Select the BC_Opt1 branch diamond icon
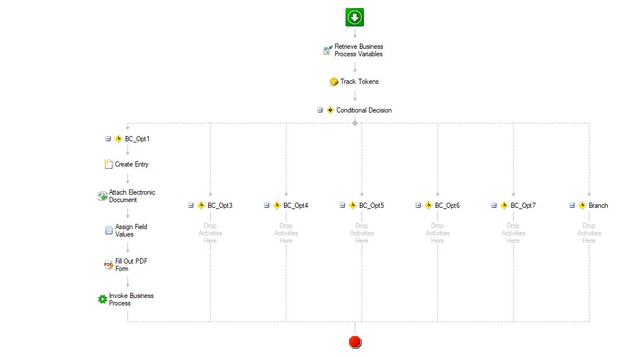The width and height of the screenshot is (644, 356). (x=119, y=139)
